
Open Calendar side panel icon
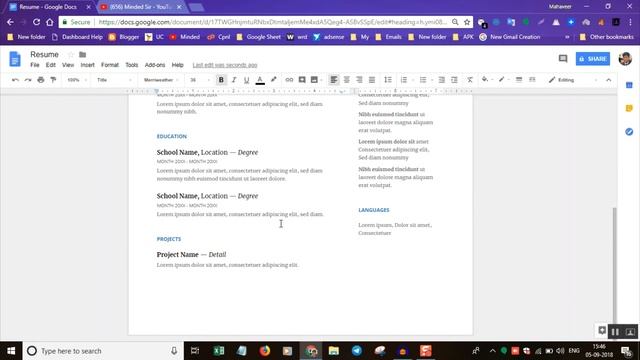(x=629, y=85)
